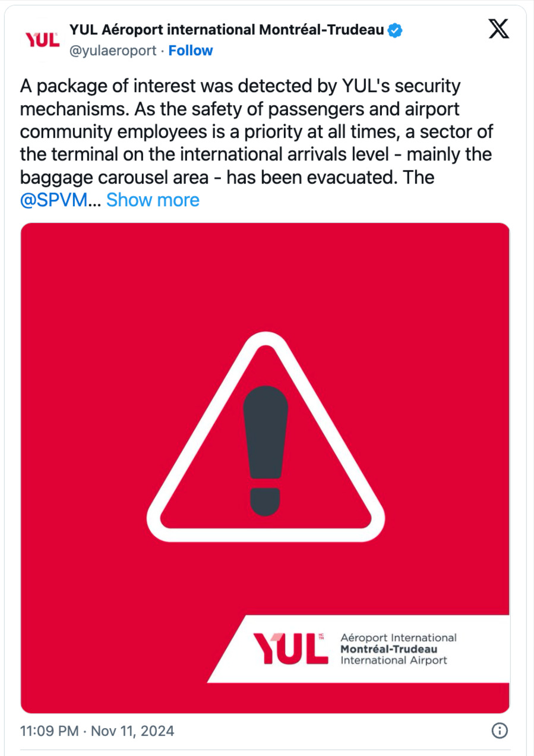Follow the @yulaeroport account

pos(190,51)
